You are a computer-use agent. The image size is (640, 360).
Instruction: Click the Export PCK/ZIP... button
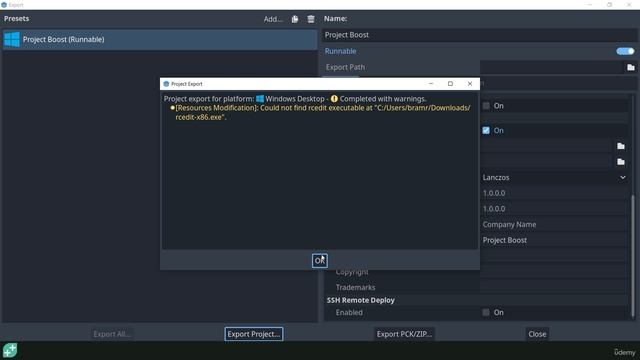(x=404, y=334)
